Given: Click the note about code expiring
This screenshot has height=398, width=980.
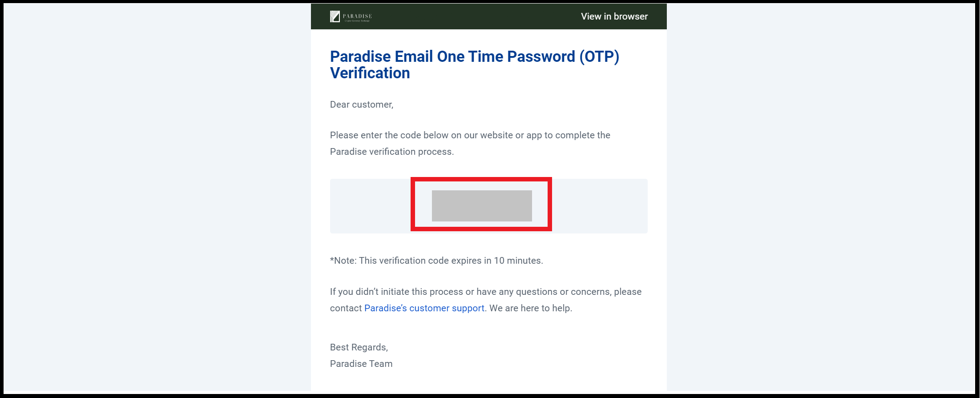Looking at the screenshot, I should [436, 261].
